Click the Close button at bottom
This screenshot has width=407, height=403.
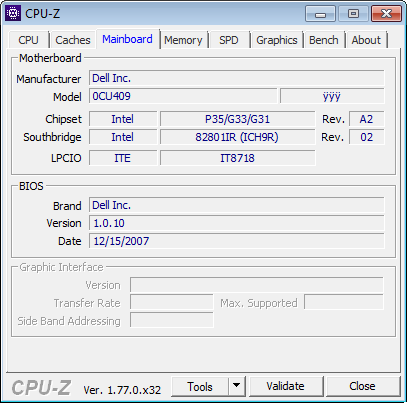tap(363, 386)
